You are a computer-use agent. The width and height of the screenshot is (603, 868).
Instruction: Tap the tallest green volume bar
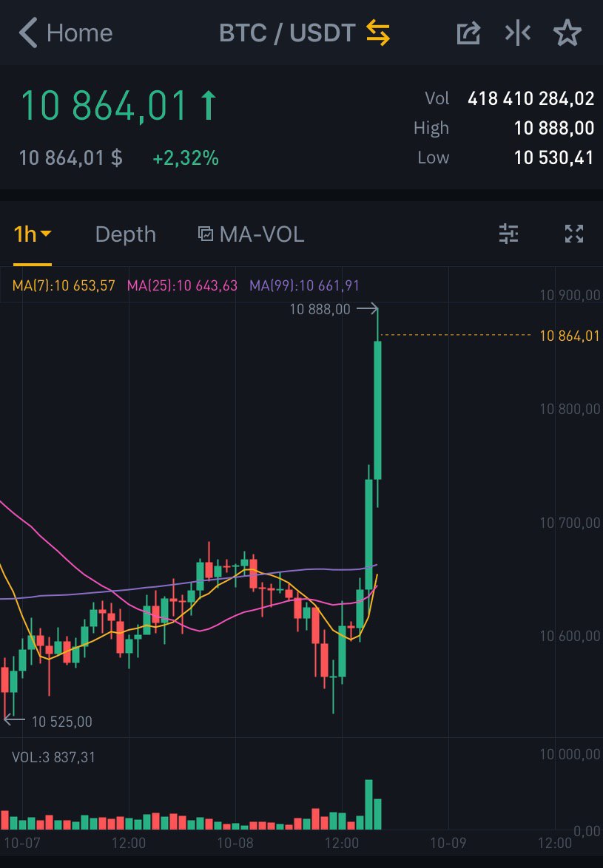[368, 804]
